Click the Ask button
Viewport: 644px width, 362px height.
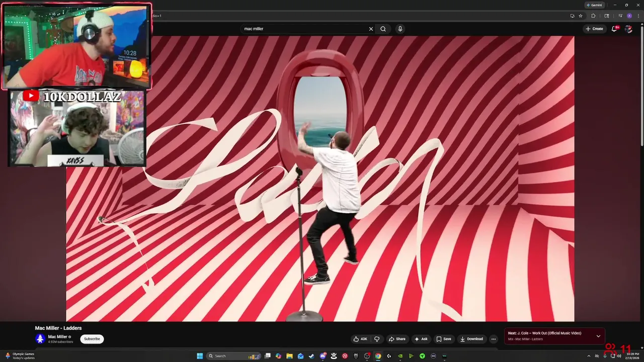pyautogui.click(x=421, y=339)
